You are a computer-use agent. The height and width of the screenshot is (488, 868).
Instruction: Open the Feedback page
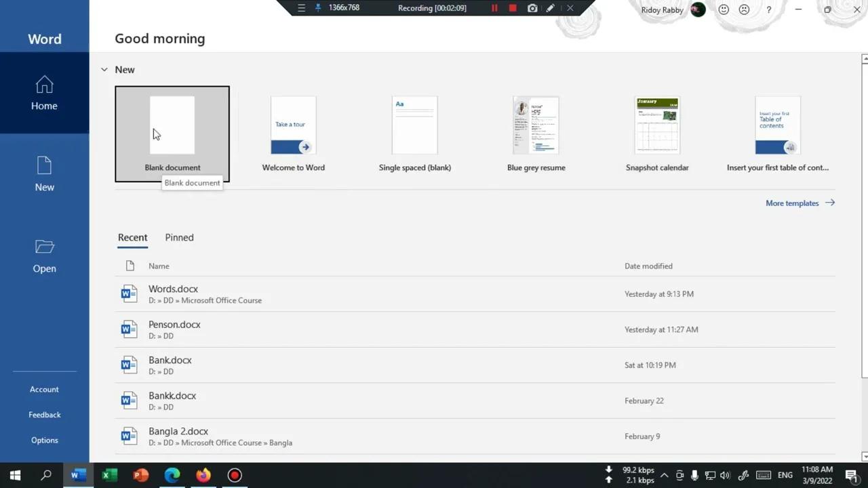click(44, 415)
